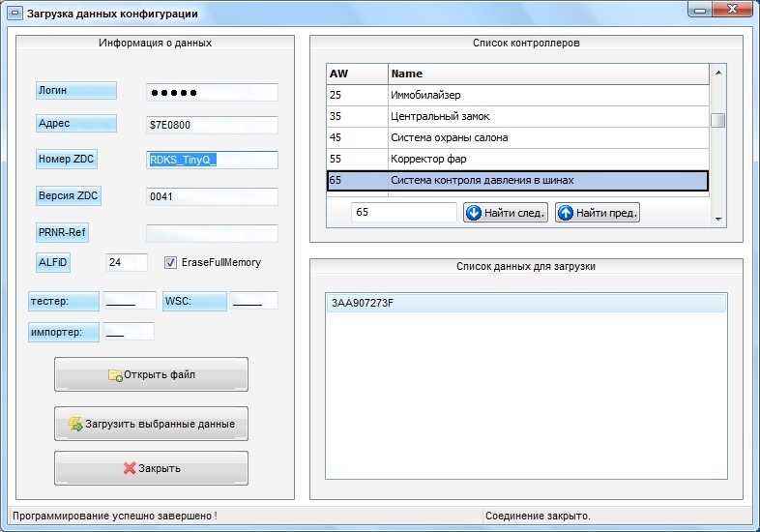
Task: Click the PRNR-Ref label
Action: (x=62, y=232)
